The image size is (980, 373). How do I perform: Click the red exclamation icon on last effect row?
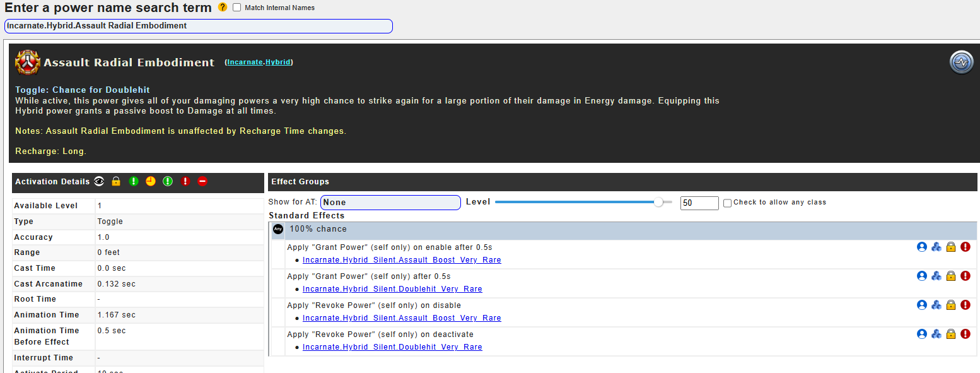(x=965, y=334)
